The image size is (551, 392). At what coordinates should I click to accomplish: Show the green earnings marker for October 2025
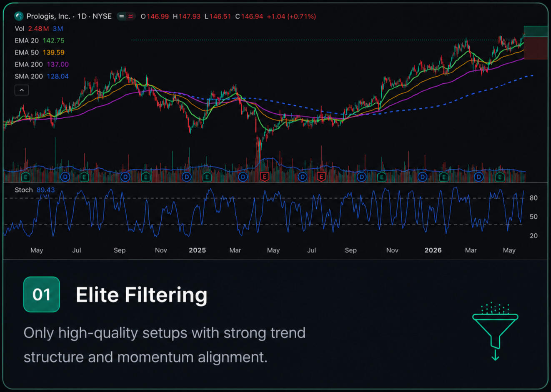click(x=381, y=177)
